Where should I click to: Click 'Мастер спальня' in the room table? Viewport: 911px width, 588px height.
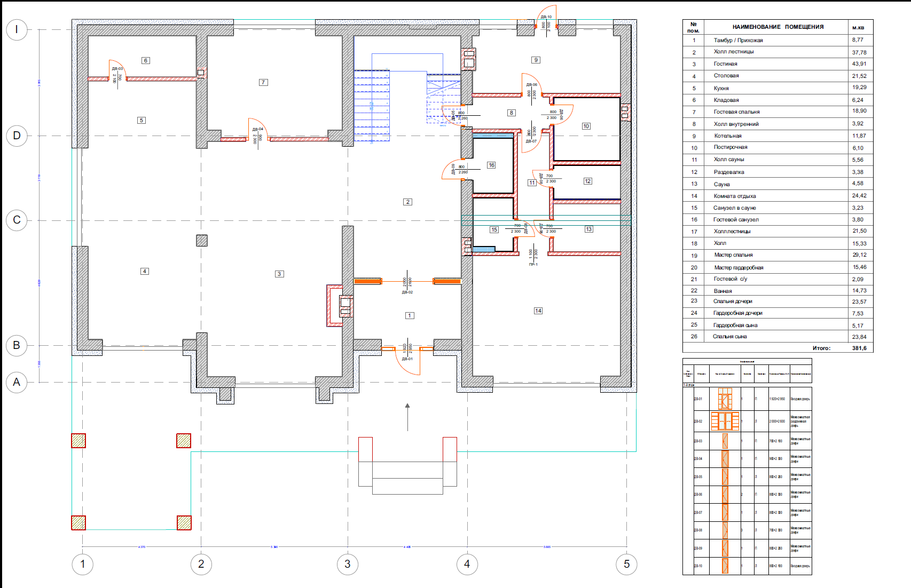pos(734,255)
